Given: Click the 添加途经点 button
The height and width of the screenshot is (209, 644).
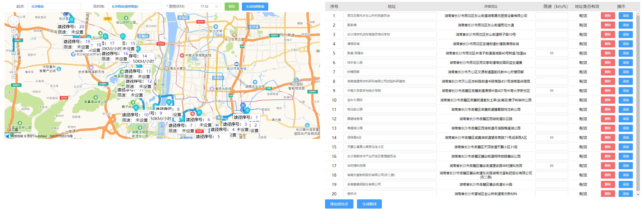Looking at the screenshot, I should pos(339,204).
